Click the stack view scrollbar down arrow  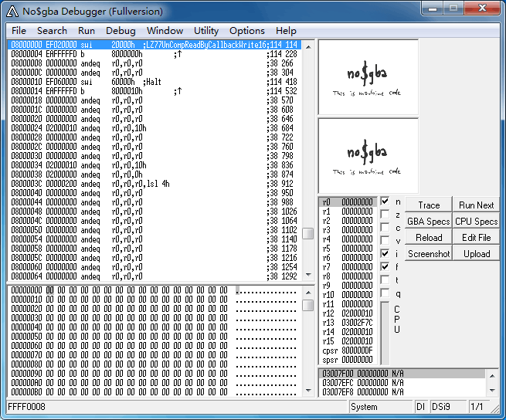tap(492, 391)
